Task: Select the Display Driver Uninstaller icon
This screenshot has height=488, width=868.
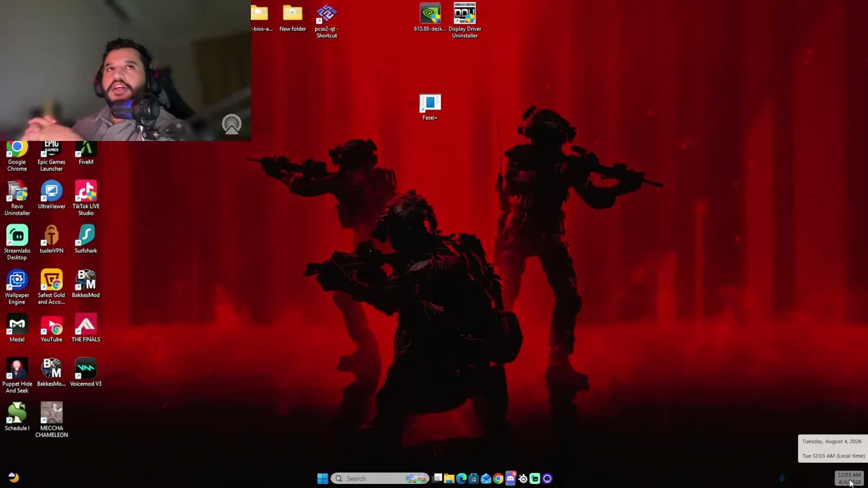Action: [465, 20]
